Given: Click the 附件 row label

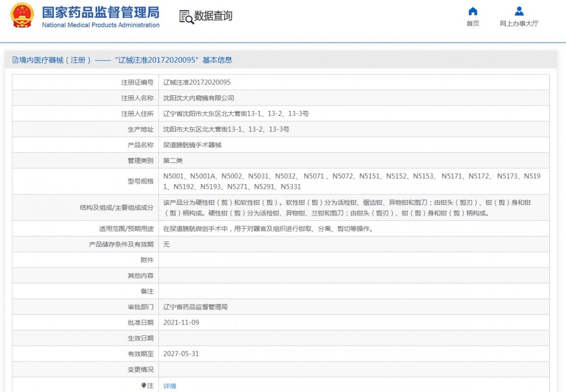Looking at the screenshot, I should point(147,260).
